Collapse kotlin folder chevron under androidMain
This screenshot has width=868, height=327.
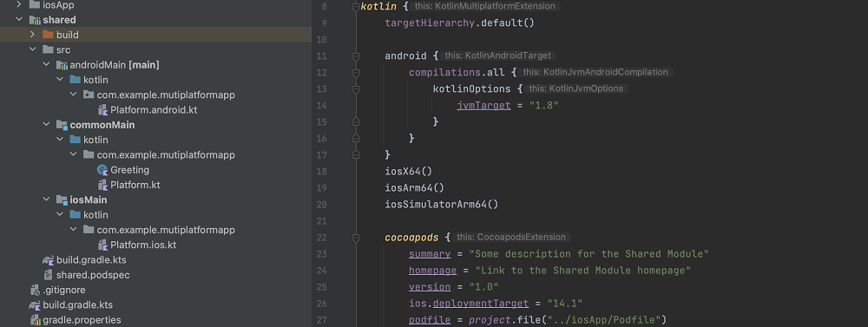pos(60,80)
